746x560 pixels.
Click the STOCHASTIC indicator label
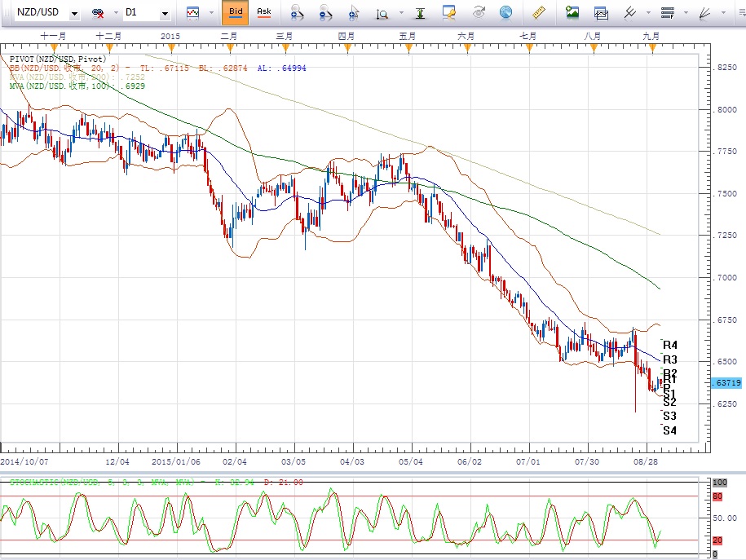(102, 483)
